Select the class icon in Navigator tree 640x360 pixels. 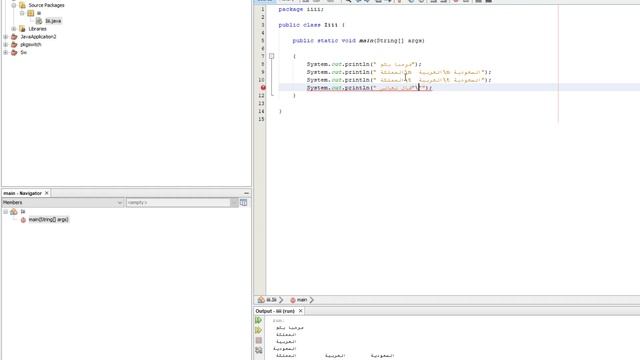tap(14, 211)
